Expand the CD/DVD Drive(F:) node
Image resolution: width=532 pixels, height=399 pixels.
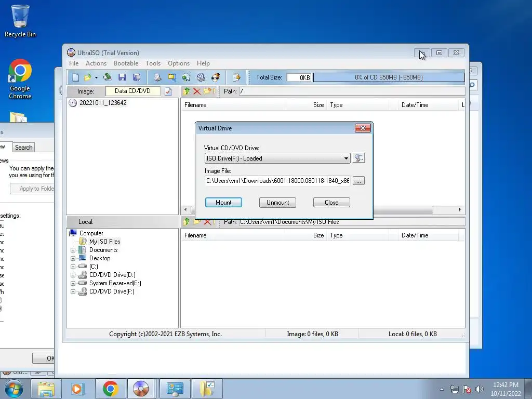[73, 292]
